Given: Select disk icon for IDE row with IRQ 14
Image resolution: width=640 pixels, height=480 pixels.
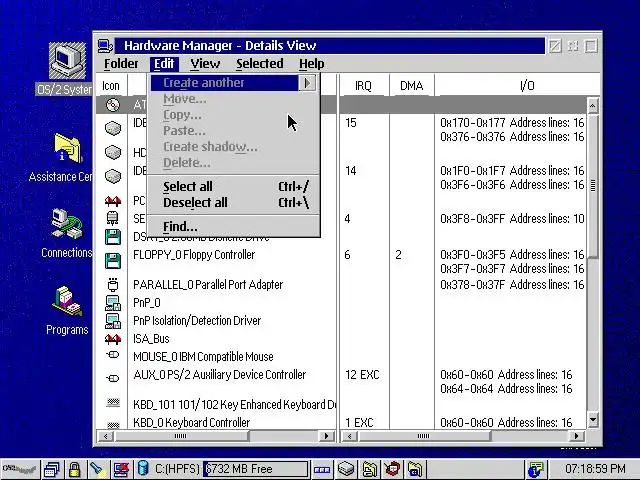Looking at the screenshot, I should point(113,176).
